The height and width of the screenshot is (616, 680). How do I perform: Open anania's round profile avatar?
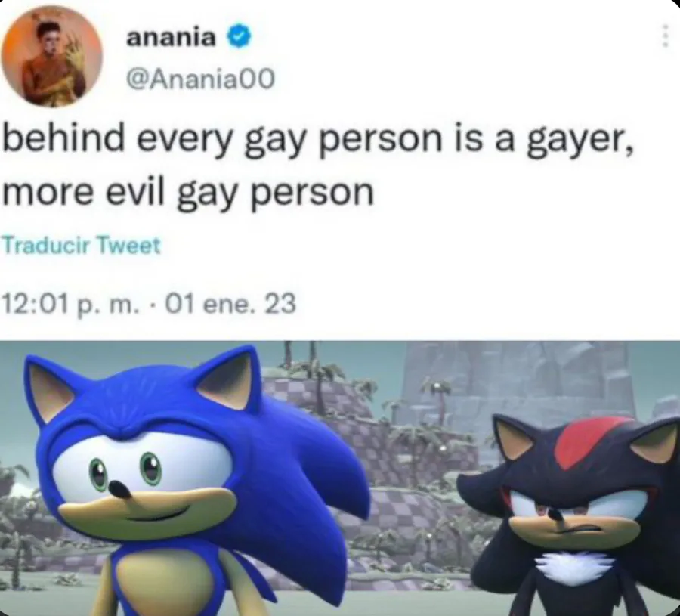click(x=51, y=57)
